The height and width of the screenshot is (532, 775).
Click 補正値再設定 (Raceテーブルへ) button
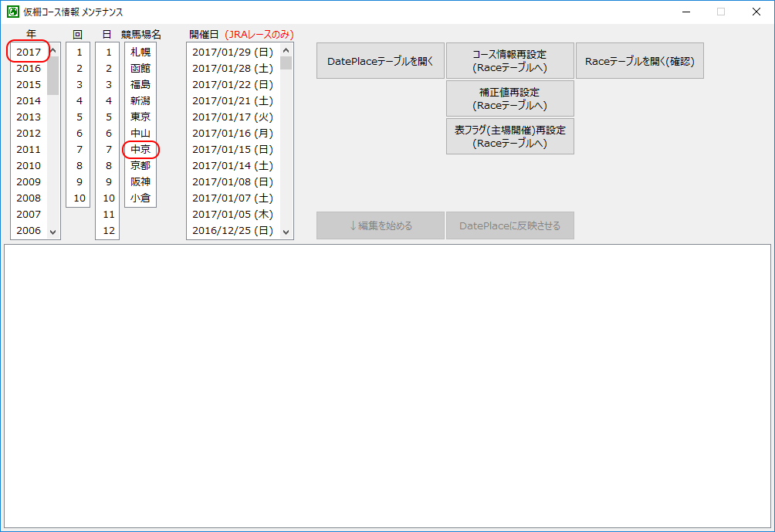(509, 99)
